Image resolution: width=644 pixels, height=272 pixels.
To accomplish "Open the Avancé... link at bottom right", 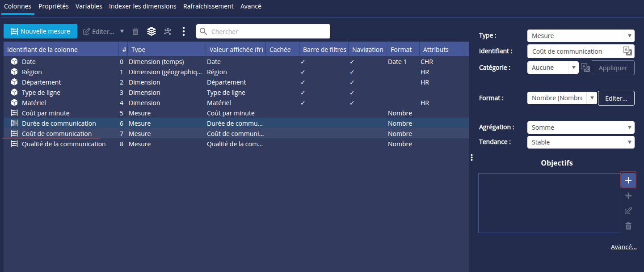I will tap(623, 247).
